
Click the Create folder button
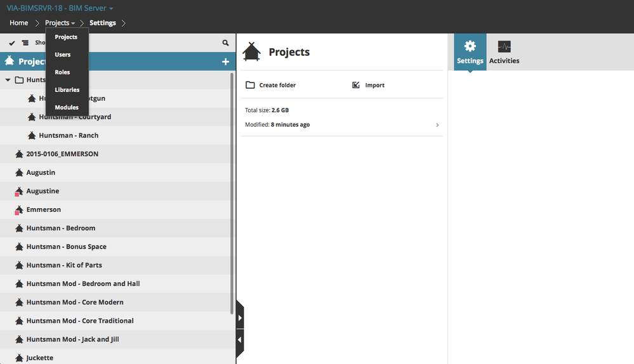point(271,85)
